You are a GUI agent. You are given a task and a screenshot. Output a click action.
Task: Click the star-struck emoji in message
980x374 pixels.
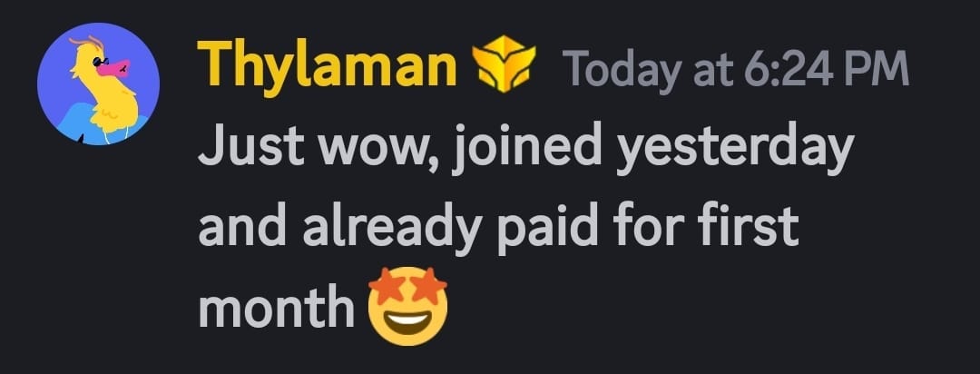click(x=407, y=305)
